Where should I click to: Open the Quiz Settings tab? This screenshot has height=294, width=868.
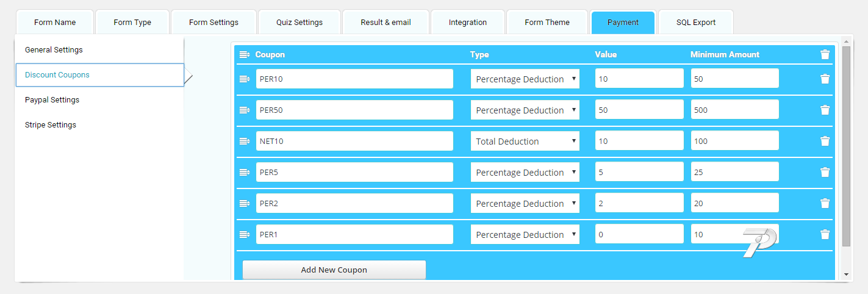point(299,23)
